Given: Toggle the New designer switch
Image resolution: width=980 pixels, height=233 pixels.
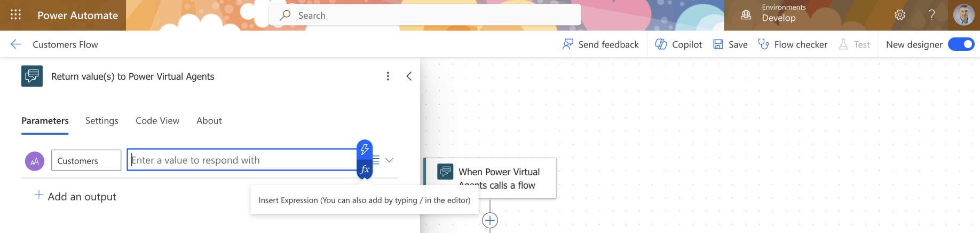Looking at the screenshot, I should click(961, 44).
